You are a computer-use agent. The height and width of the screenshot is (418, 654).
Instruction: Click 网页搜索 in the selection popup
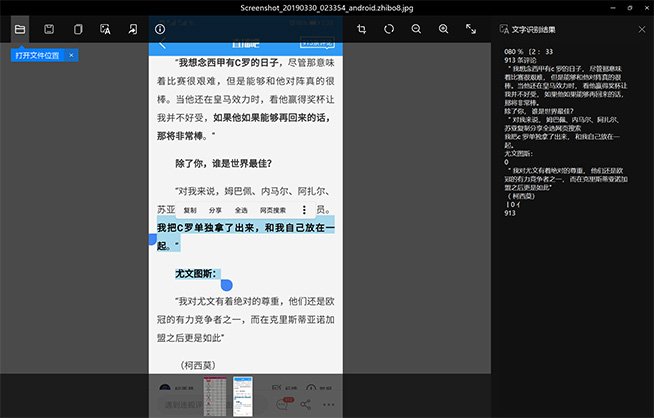click(273, 211)
